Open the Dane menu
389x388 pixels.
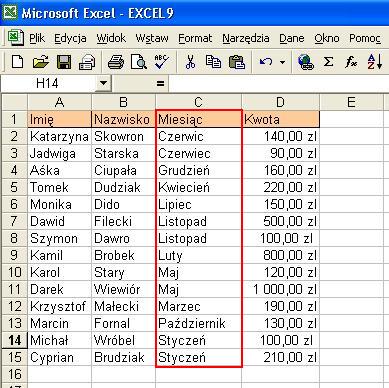click(x=292, y=38)
